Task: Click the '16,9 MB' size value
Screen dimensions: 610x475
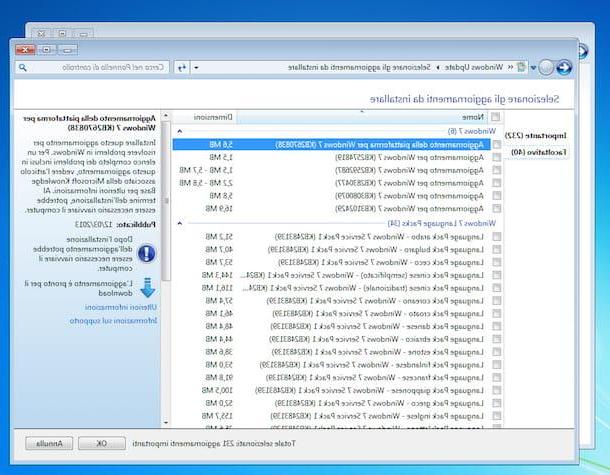Action: (219, 209)
